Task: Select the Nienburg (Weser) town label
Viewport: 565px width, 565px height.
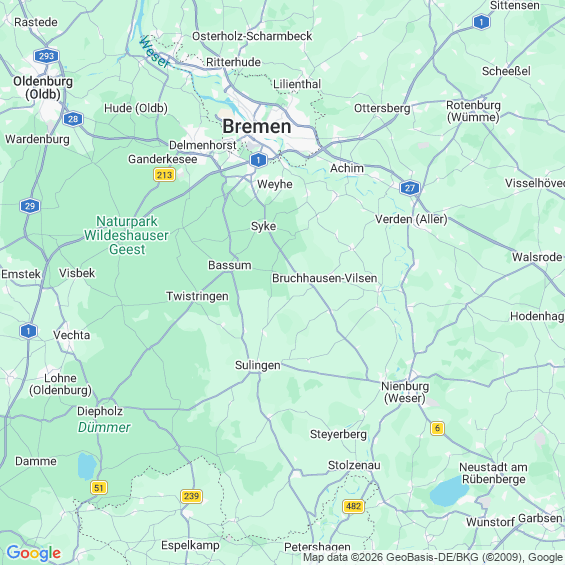Action: pyautogui.click(x=405, y=392)
